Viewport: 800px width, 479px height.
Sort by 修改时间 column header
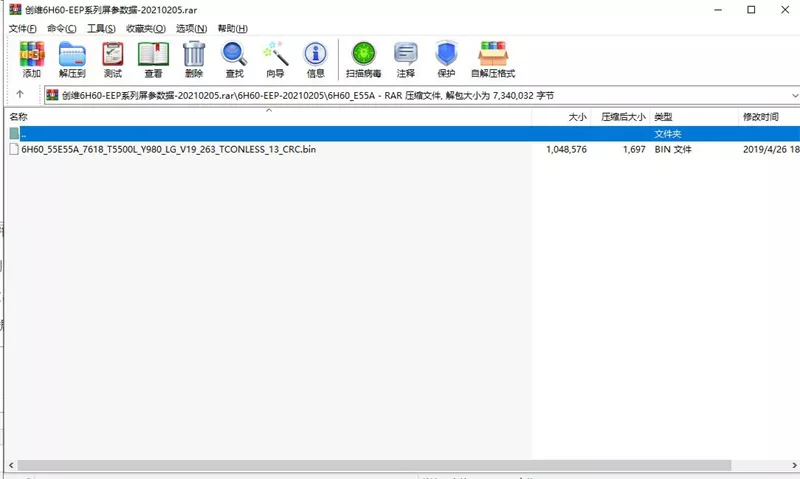tap(769, 117)
